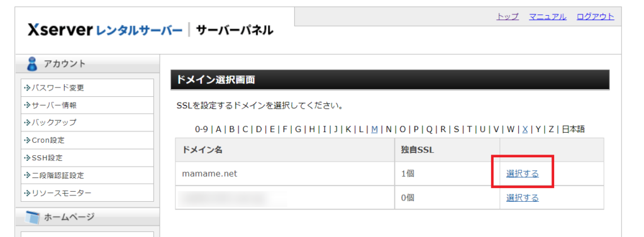Open Cron設定 in the sidebar
Image resolution: width=644 pixels, height=237 pixels.
(x=87, y=140)
